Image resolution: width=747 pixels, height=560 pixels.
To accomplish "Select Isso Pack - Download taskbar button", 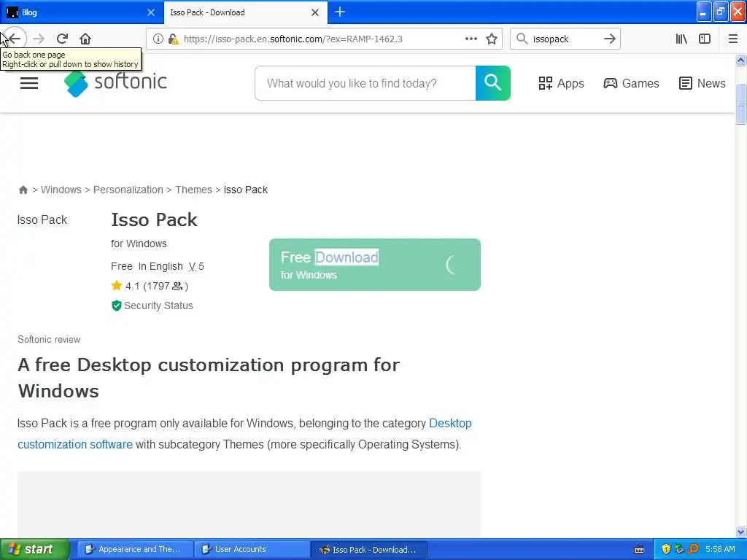I will (368, 549).
